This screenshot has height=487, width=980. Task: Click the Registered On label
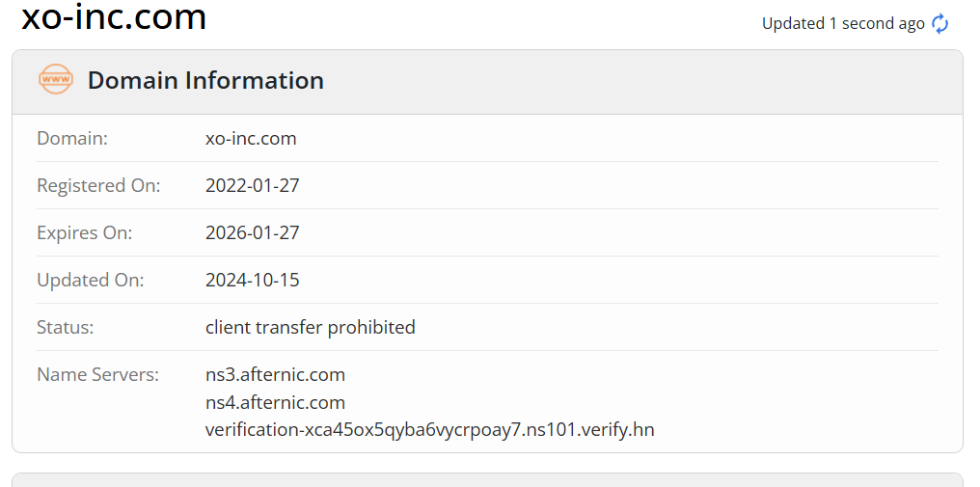click(98, 186)
